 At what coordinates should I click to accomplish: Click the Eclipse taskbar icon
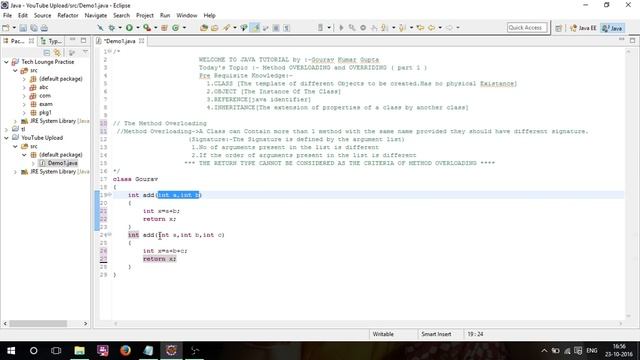pos(171,351)
